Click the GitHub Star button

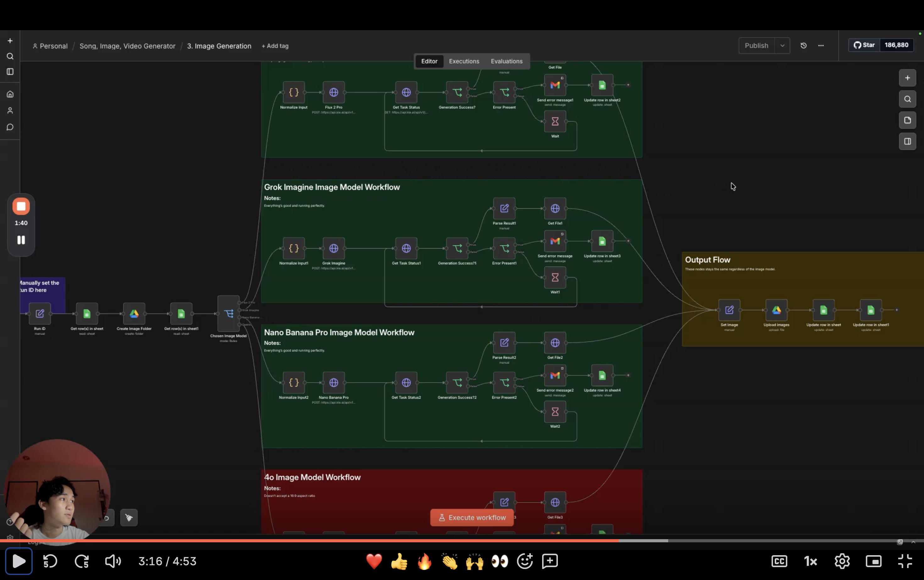pyautogui.click(x=864, y=45)
